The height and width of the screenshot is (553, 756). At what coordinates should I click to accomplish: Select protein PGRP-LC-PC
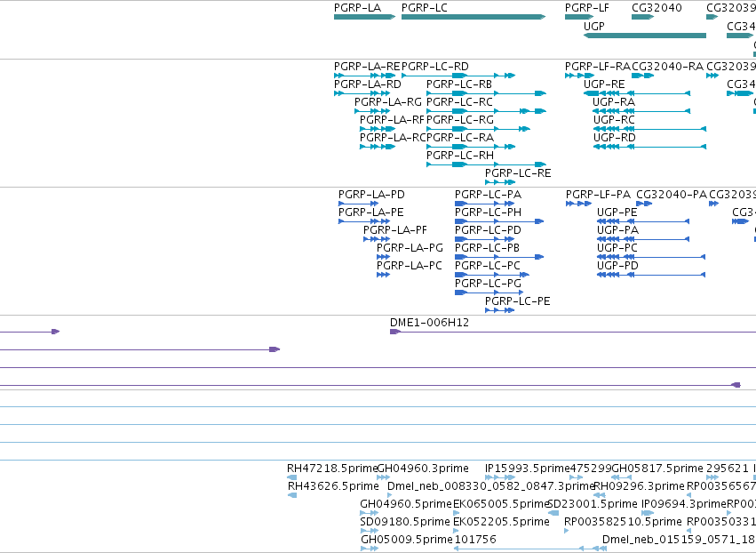point(492,275)
